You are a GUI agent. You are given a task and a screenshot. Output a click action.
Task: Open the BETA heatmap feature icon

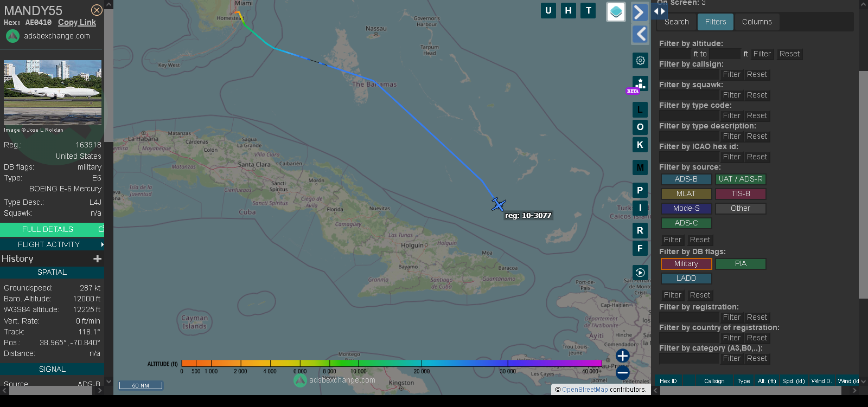(x=640, y=84)
